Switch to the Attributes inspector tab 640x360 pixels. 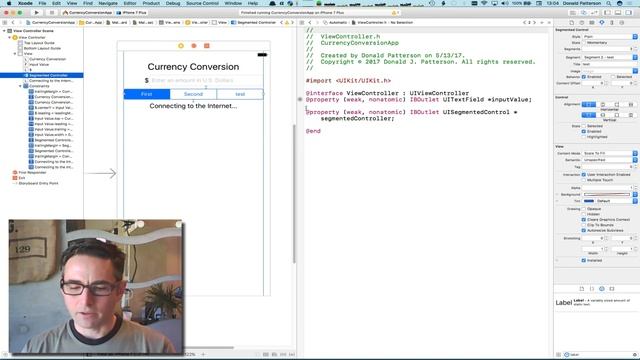(x=602, y=23)
